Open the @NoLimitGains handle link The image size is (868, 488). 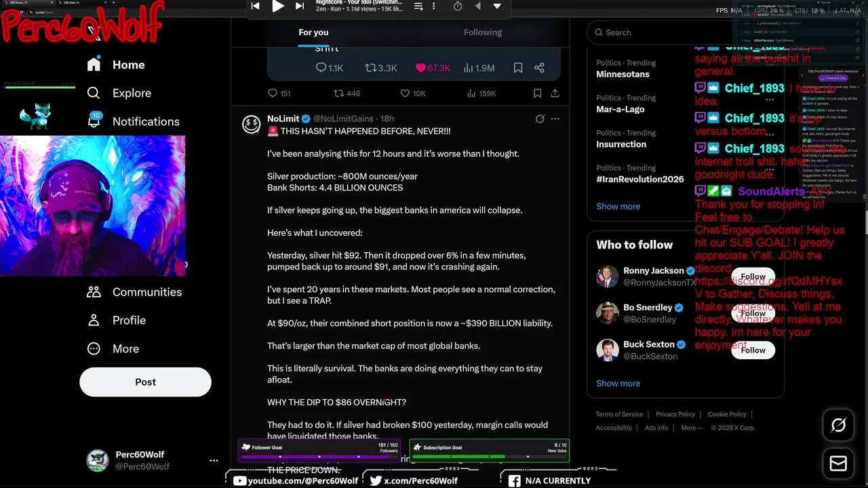(343, 119)
